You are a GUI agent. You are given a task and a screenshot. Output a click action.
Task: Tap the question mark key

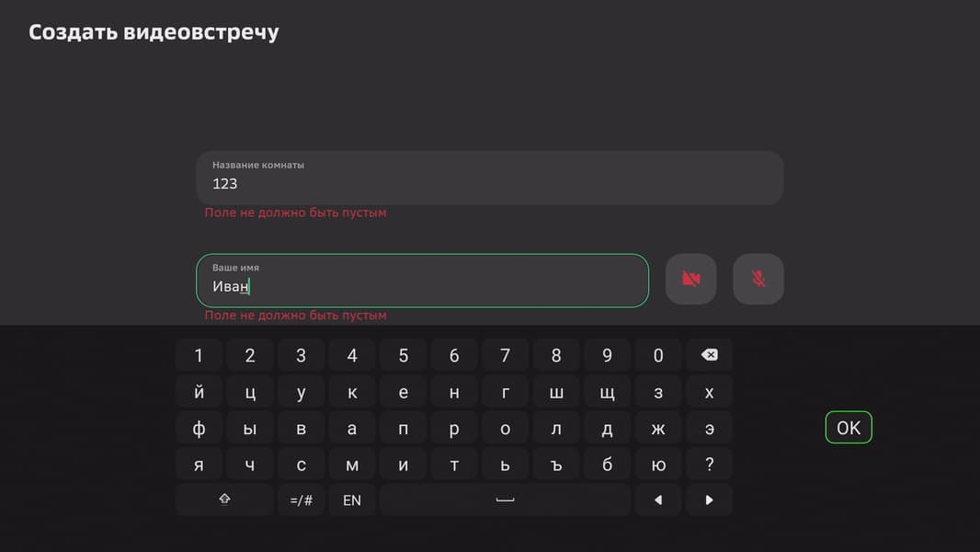coord(709,464)
